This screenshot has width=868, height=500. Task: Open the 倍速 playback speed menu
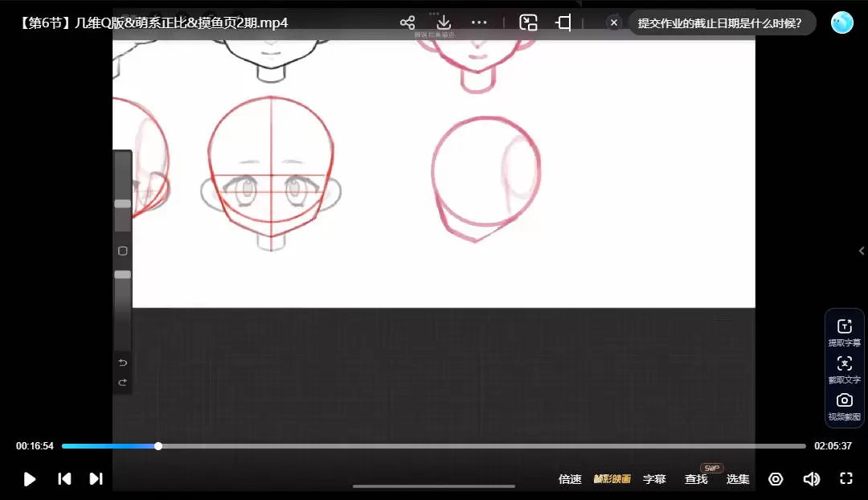570,479
